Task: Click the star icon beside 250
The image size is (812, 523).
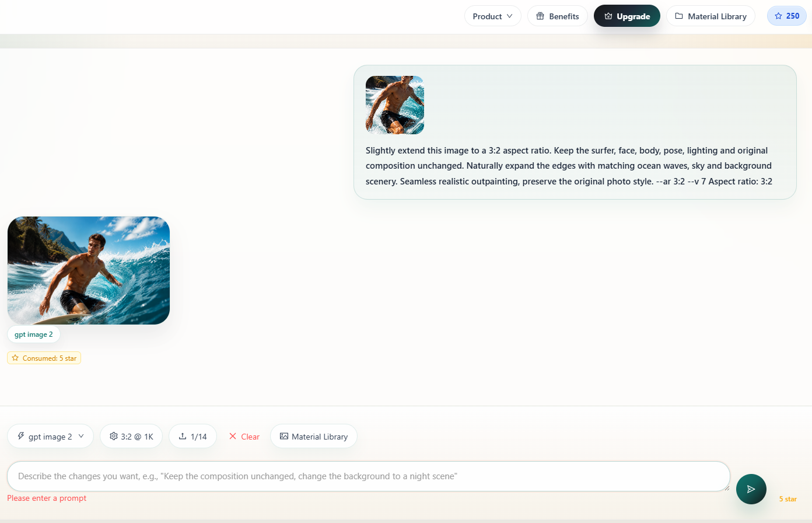Action: coord(778,16)
